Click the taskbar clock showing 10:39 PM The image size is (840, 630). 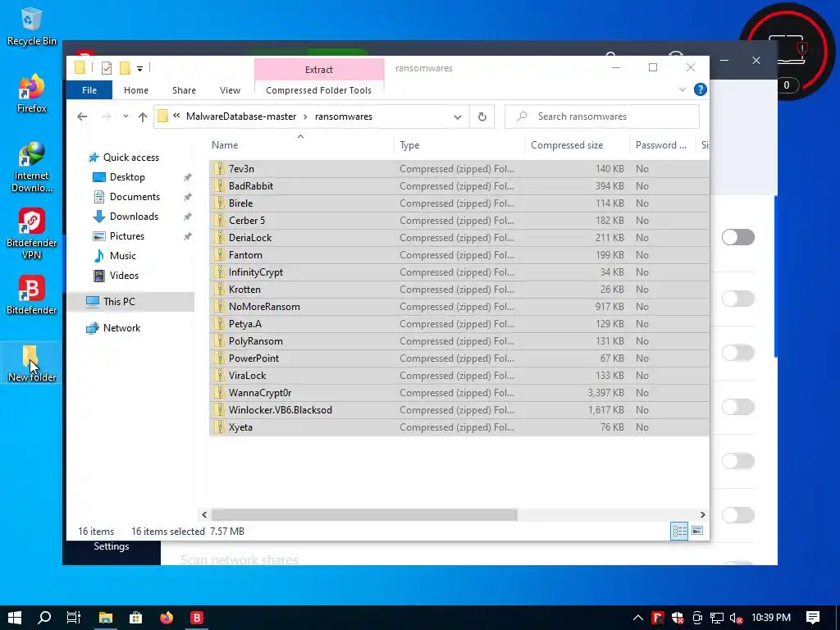(x=771, y=618)
